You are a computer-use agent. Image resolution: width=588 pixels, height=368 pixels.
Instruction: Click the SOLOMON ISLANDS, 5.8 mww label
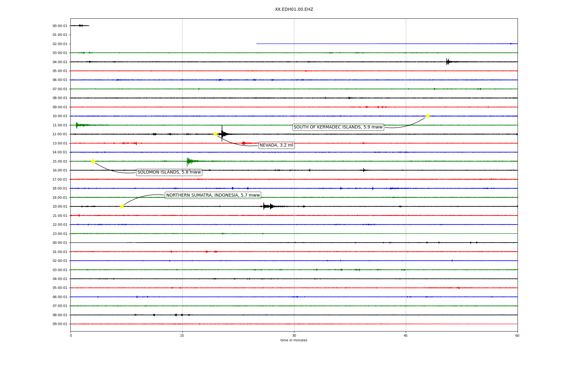click(169, 172)
